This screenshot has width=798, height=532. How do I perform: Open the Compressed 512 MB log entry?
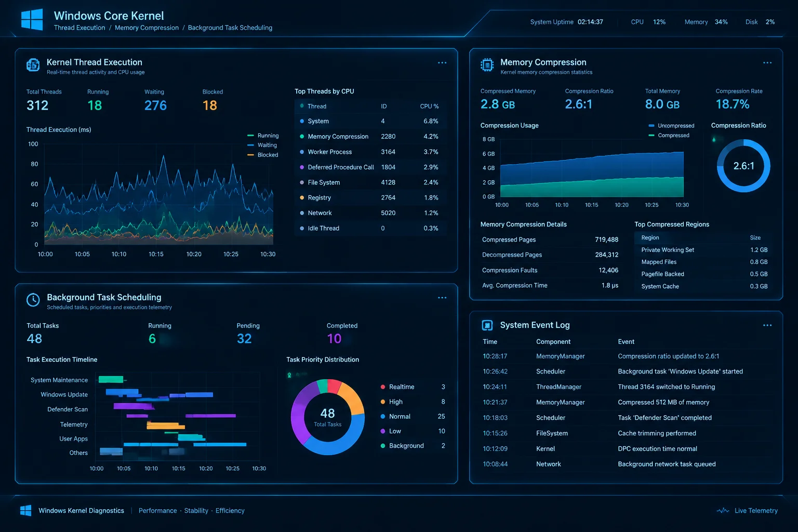pyautogui.click(x=626, y=402)
